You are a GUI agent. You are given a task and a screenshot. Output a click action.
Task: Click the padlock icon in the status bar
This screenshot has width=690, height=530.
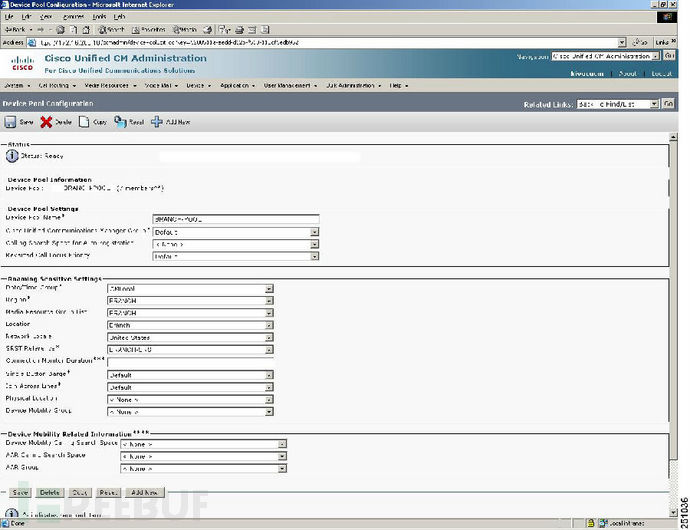591,523
